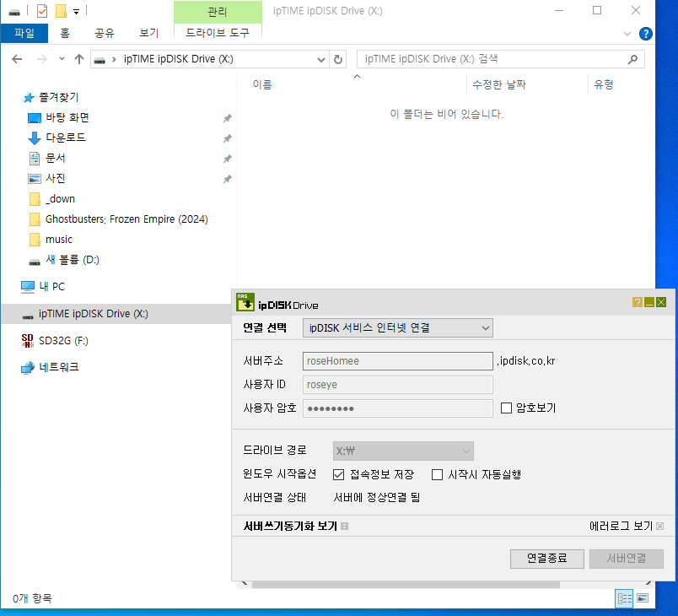Click the 사용자 ID field
This screenshot has height=616, width=678.
[x=398, y=385]
